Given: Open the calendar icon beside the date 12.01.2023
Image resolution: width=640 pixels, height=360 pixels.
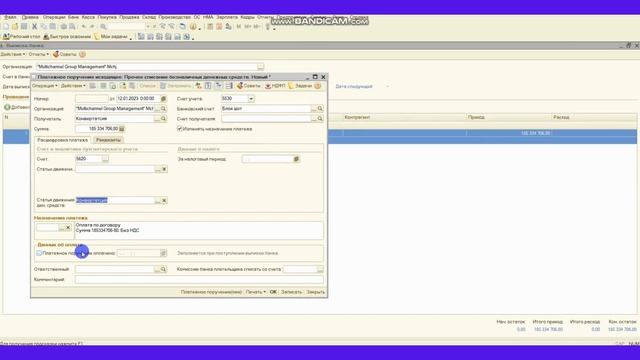Looking at the screenshot, I should tap(164, 99).
